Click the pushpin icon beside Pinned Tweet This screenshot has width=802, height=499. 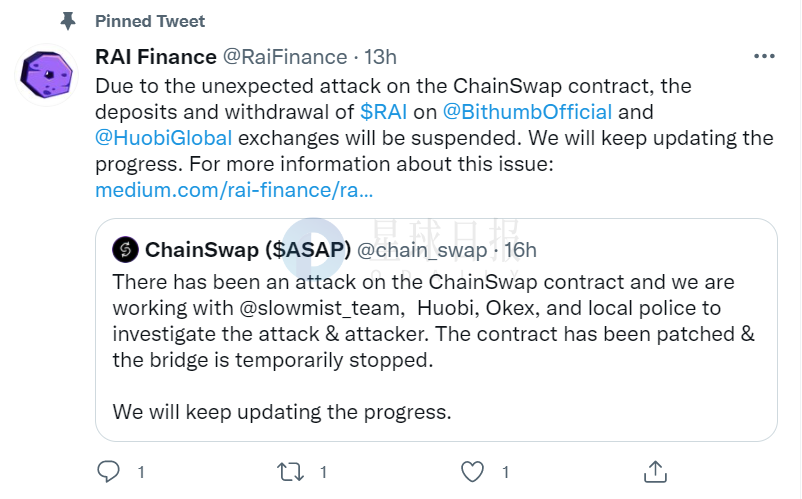coord(68,21)
